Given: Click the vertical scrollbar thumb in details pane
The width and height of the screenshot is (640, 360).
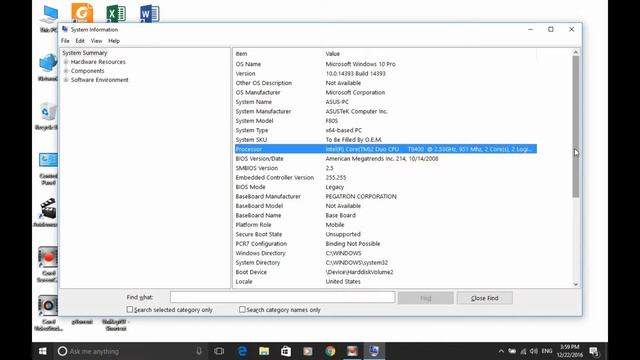Looking at the screenshot, I should (x=576, y=127).
